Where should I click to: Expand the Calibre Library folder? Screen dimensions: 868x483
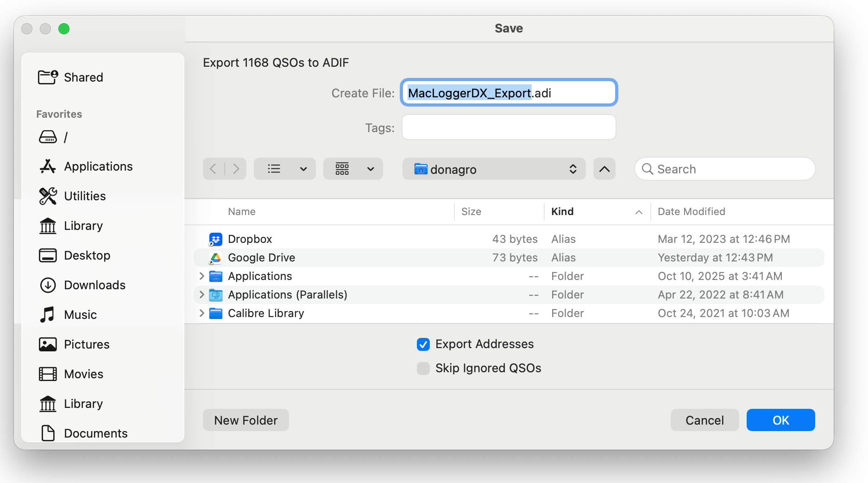[201, 313]
